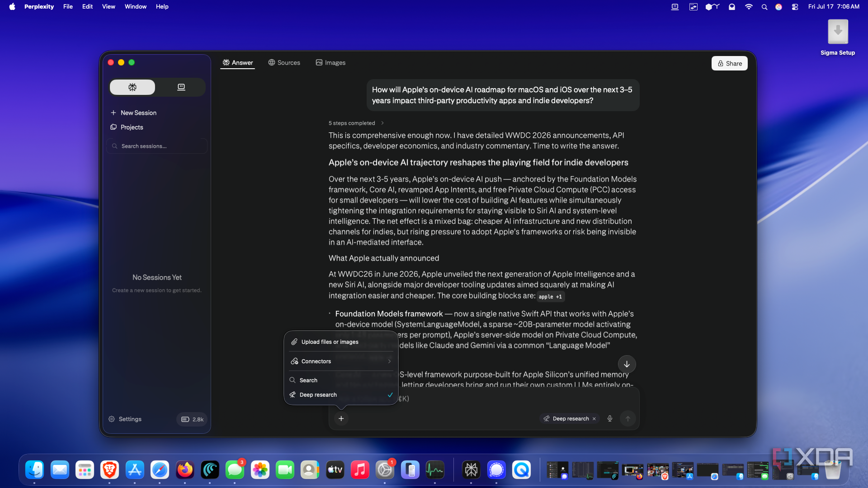This screenshot has height=488, width=868.
Task: Open Finder from the dock
Action: tap(35, 470)
